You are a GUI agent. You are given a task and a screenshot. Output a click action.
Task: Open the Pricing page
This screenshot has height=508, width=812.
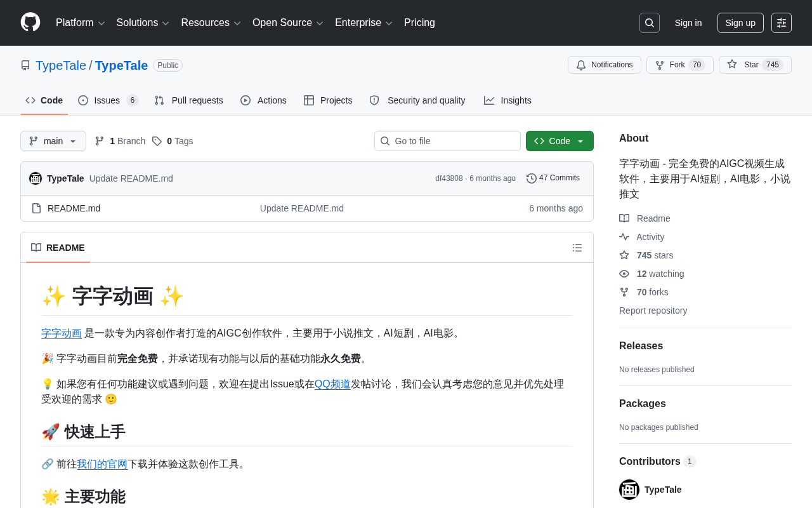[x=419, y=23]
